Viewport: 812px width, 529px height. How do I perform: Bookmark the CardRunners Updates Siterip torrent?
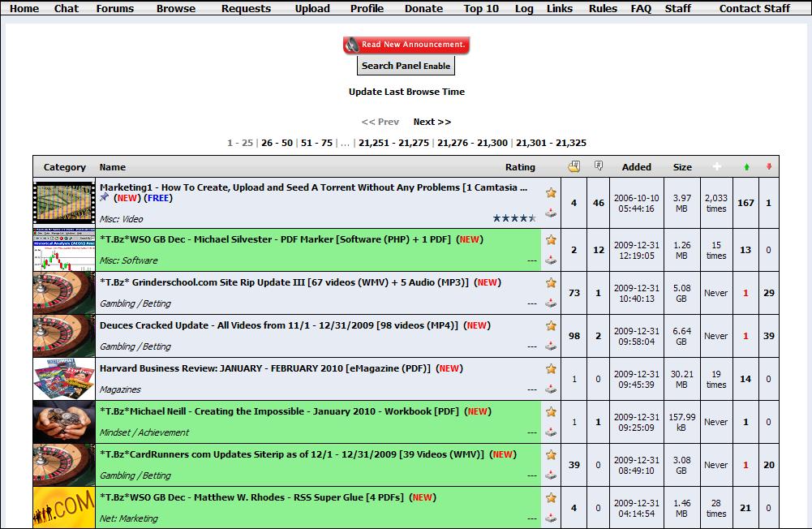point(551,455)
